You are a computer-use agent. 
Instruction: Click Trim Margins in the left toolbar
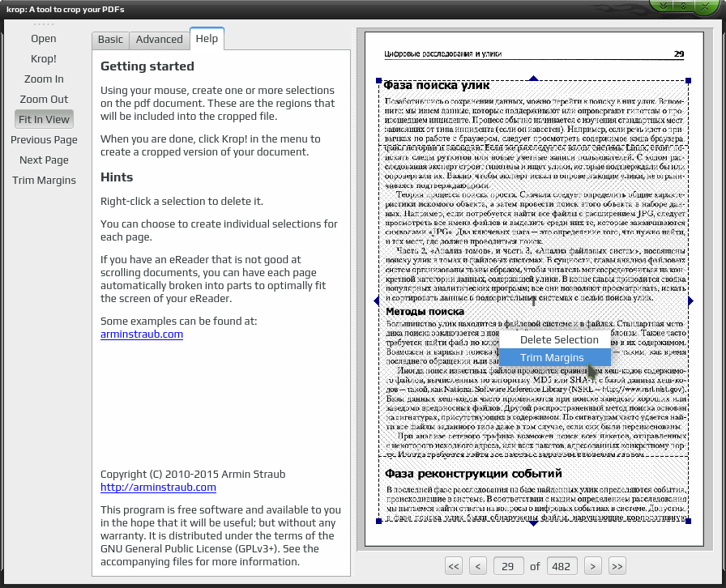tap(44, 181)
